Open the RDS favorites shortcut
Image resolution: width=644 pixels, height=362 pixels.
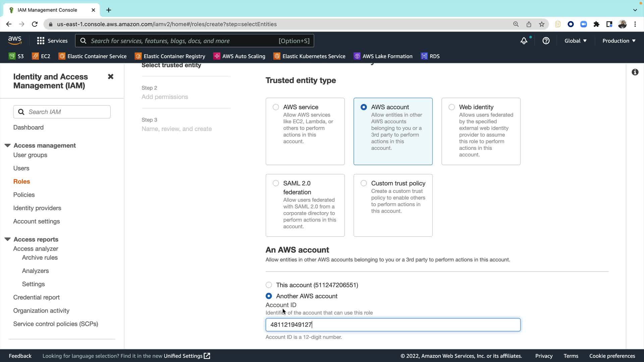click(430, 56)
